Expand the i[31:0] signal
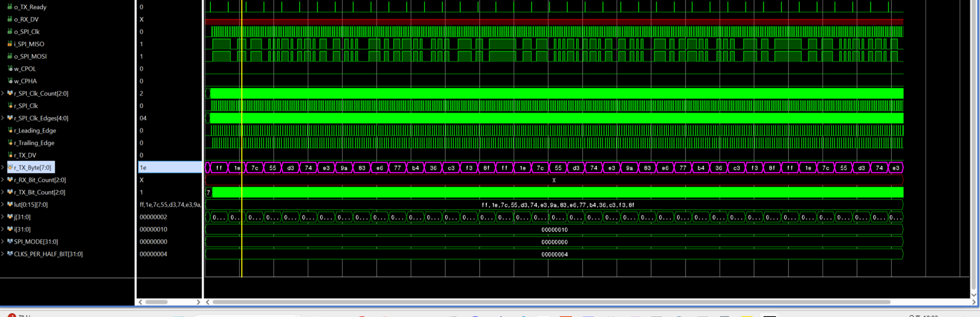Image resolution: width=980 pixels, height=317 pixels. (3, 229)
